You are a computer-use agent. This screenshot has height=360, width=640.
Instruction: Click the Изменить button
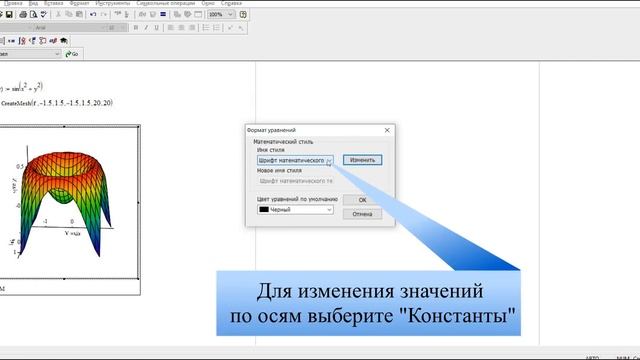pos(362,160)
